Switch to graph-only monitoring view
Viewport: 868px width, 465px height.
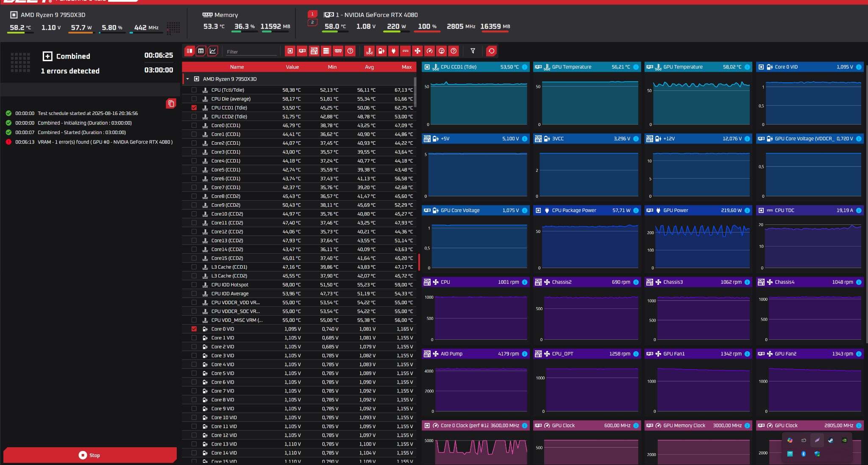coord(213,51)
